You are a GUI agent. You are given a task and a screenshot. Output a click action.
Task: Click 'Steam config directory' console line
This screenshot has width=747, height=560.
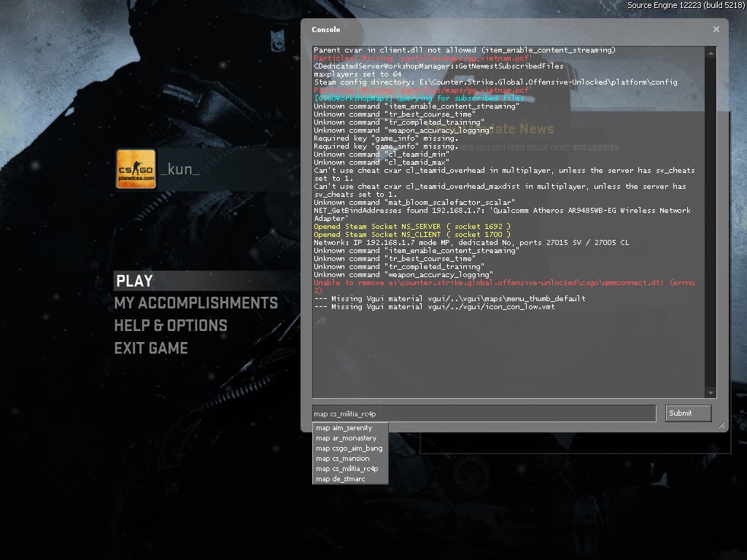495,82
